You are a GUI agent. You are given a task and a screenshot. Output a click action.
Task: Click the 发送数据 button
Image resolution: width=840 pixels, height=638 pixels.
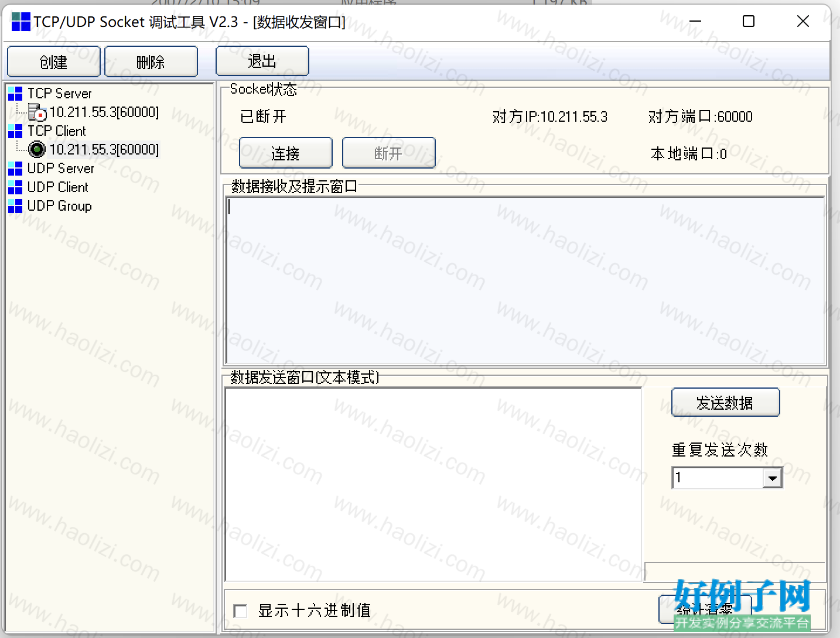point(725,403)
